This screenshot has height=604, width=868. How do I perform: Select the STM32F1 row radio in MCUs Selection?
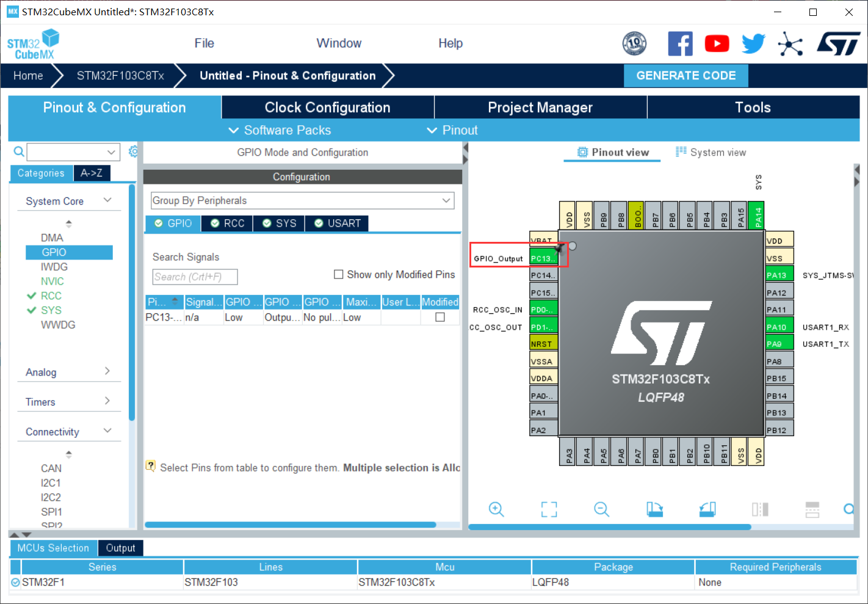click(x=15, y=582)
